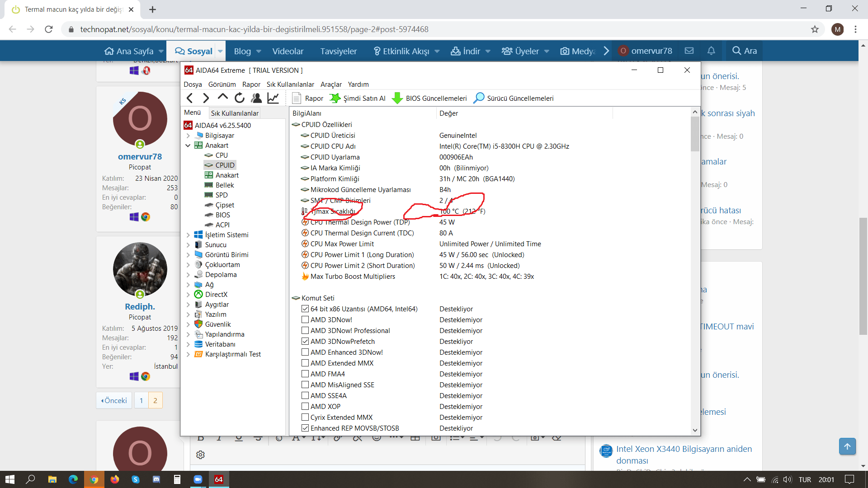868x488 pixels.
Task: Click the user profile icon in toolbar
Action: coord(256,98)
